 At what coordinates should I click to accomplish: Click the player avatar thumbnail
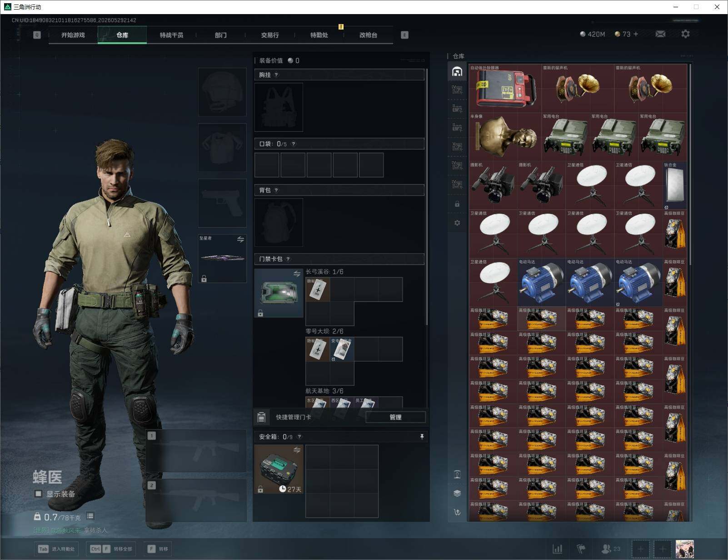(x=684, y=549)
